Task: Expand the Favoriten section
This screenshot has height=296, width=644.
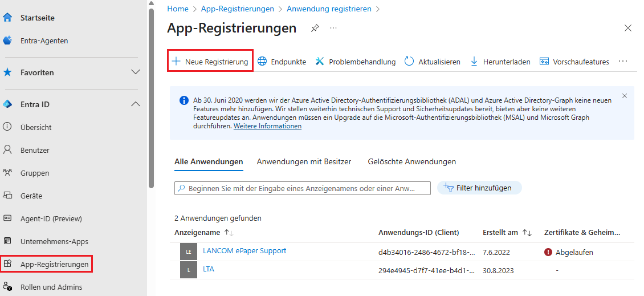Action: pyautogui.click(x=136, y=72)
